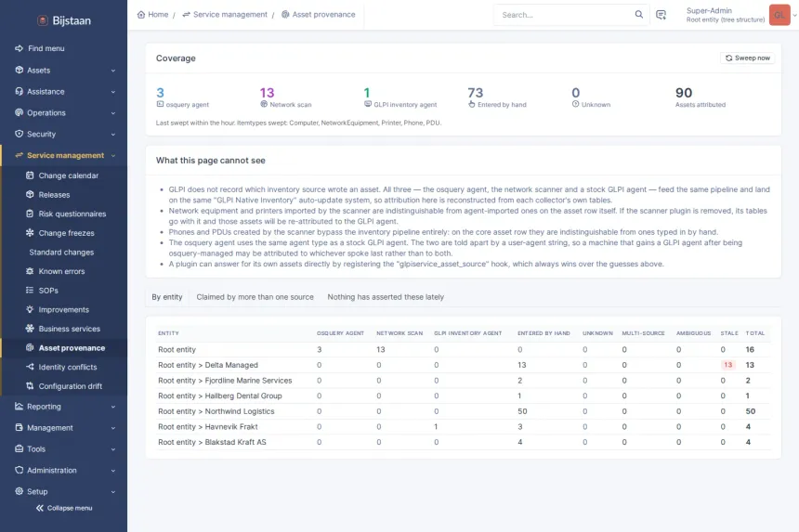Open the saved searches chat icon

pos(661,15)
